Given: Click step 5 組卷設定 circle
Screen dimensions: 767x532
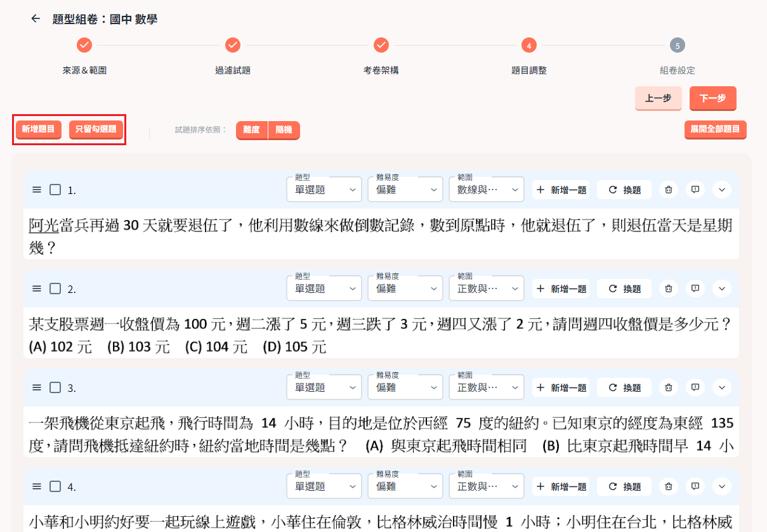Looking at the screenshot, I should pos(678,45).
